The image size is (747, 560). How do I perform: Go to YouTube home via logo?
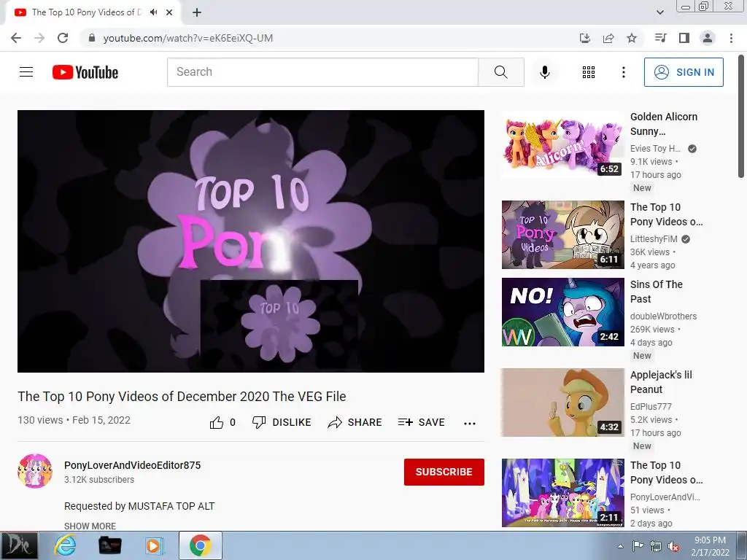click(x=85, y=72)
